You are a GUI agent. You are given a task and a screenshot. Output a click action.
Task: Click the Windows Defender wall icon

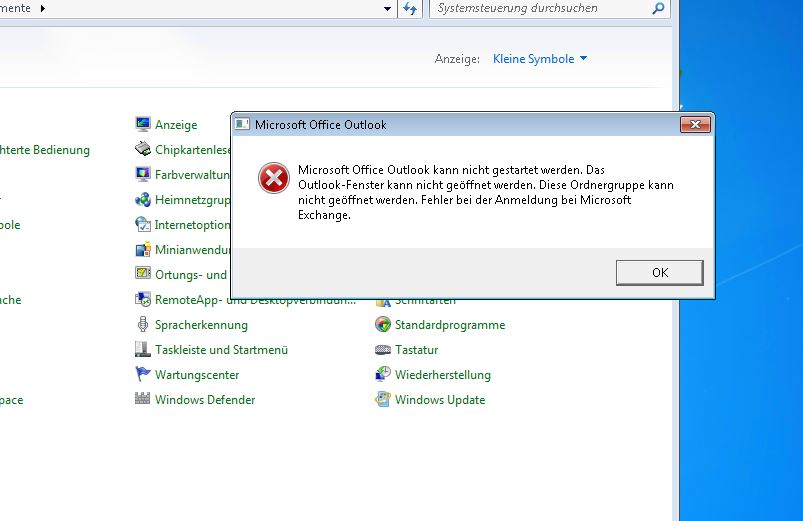point(142,399)
